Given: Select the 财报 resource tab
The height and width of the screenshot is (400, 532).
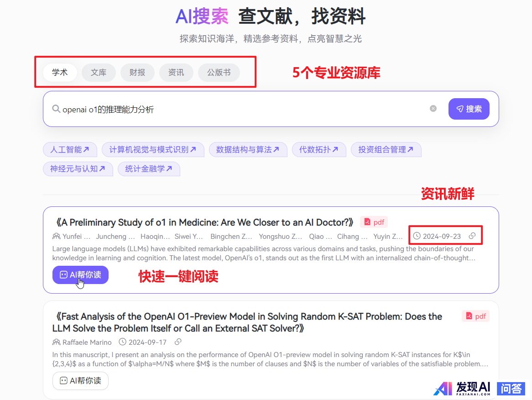Looking at the screenshot, I should tap(137, 73).
